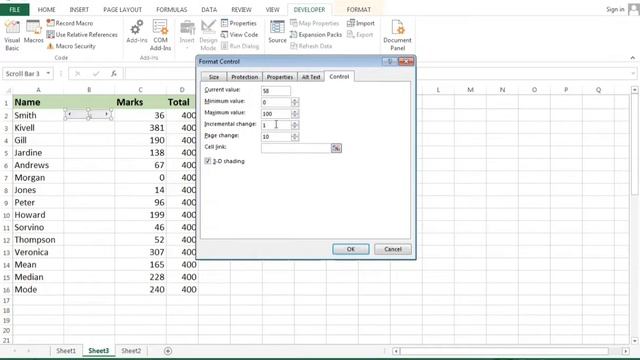640x360 pixels.
Task: Toggle Use Relative References
Action: pos(82,35)
